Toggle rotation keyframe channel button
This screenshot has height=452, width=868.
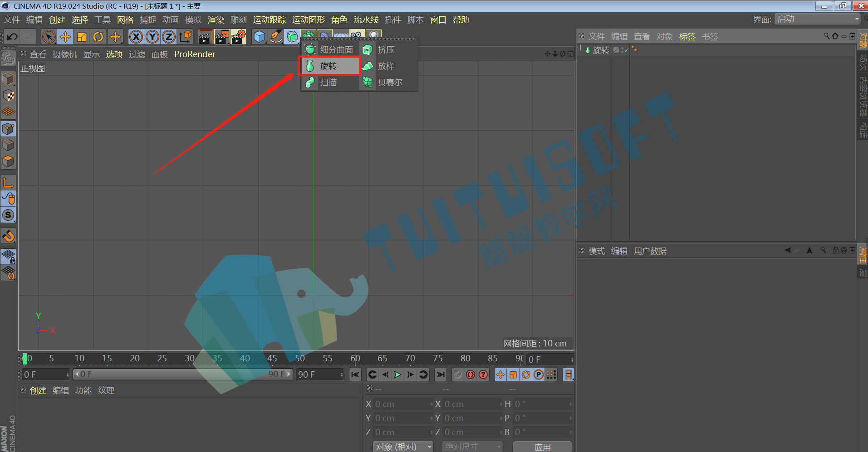click(x=526, y=374)
